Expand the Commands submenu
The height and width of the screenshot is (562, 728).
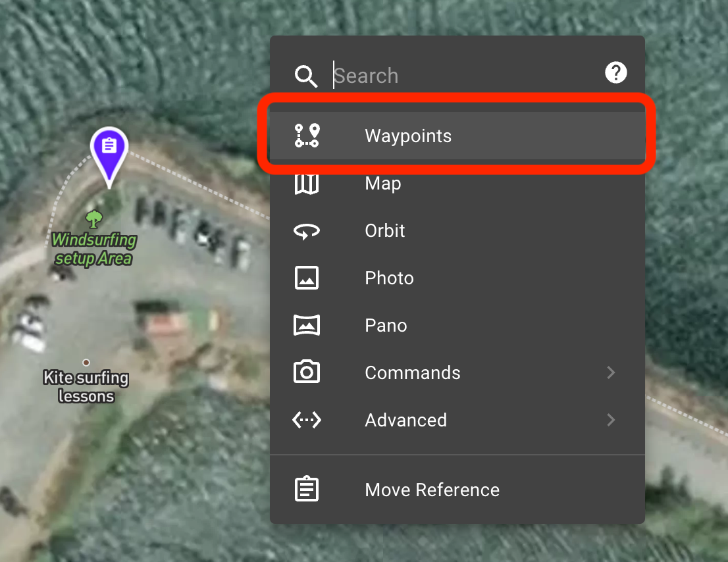pos(611,372)
